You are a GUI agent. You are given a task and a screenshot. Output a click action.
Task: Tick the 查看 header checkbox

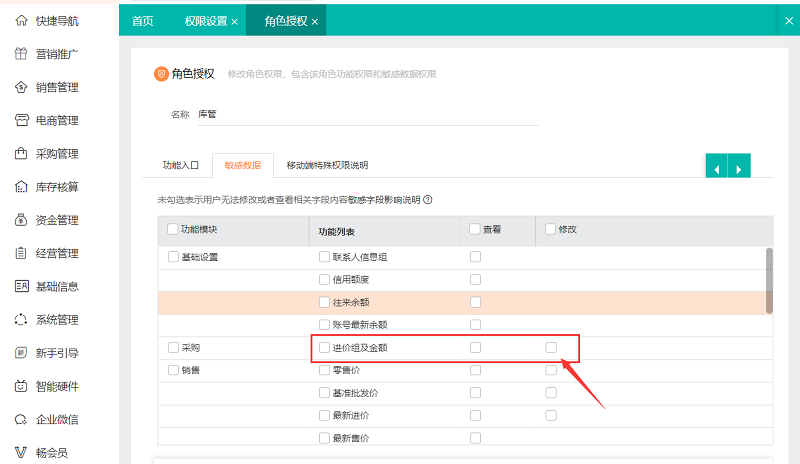pyautogui.click(x=475, y=229)
